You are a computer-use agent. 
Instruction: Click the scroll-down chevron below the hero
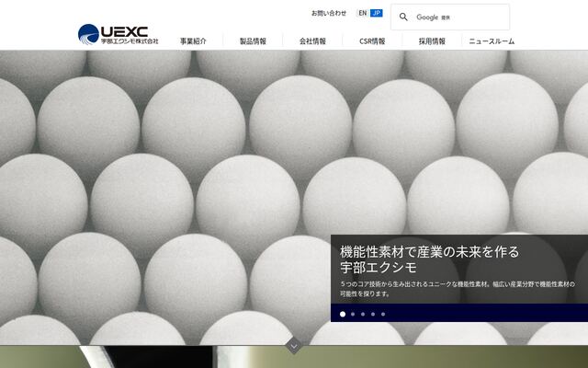click(x=294, y=345)
